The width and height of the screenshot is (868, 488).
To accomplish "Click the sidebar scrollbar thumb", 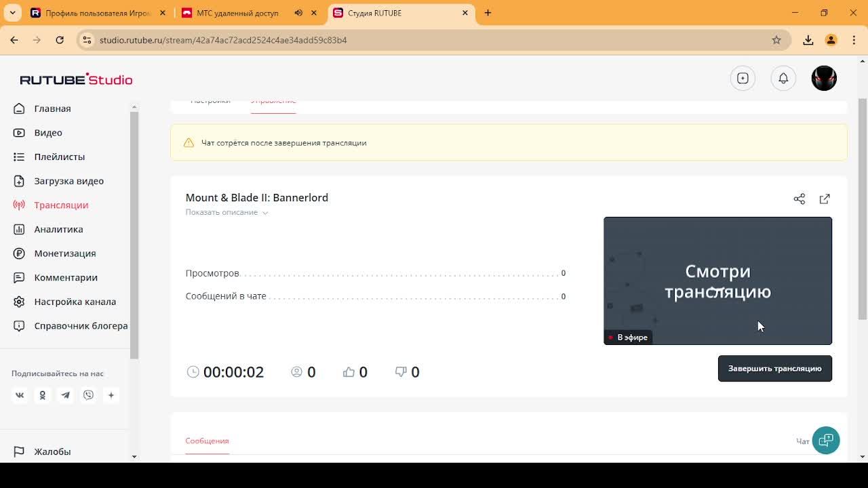I will 134,235.
